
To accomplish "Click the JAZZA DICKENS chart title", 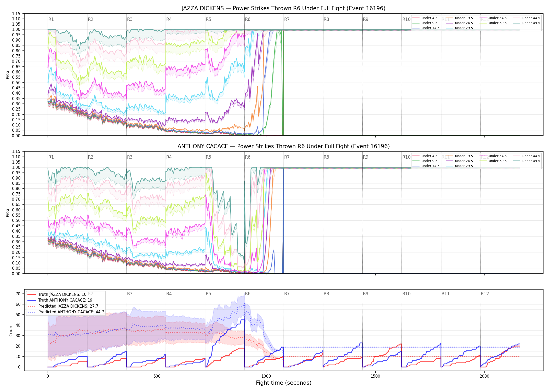I will [x=284, y=8].
